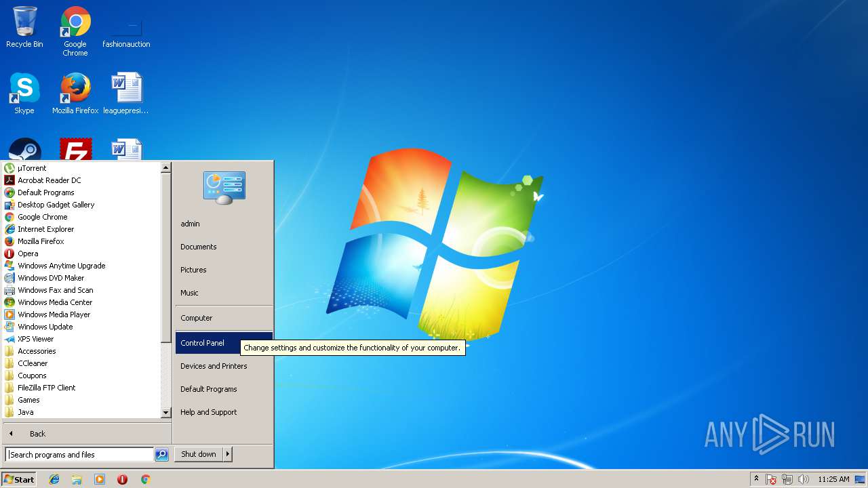Click the Windows Media Player list icon

click(x=9, y=314)
